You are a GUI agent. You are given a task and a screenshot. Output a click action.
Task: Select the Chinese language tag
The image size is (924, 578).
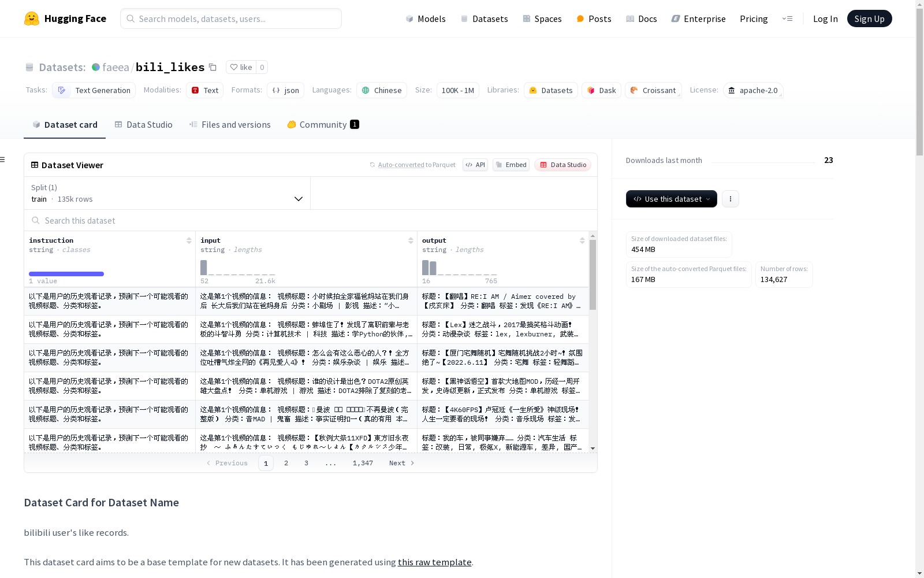coord(382,90)
